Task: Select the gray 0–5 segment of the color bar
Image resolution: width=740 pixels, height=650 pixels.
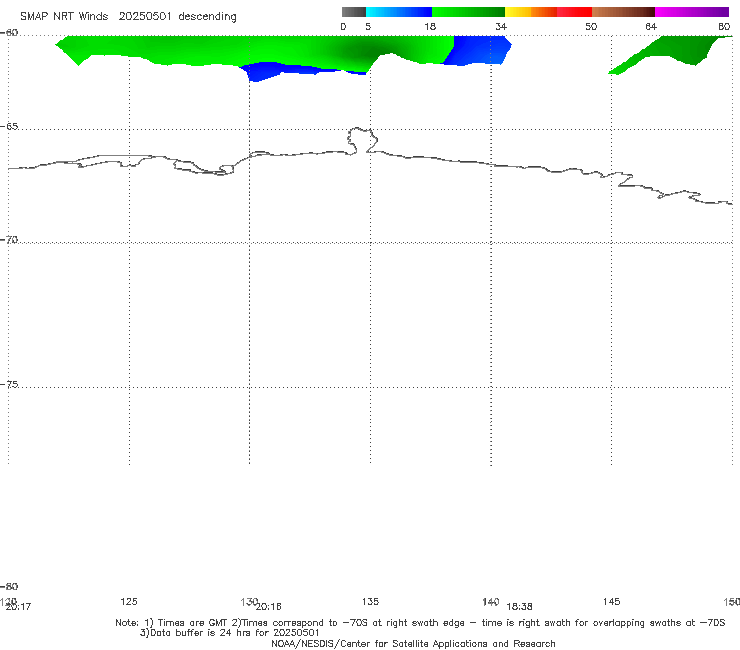Action: 354,12
